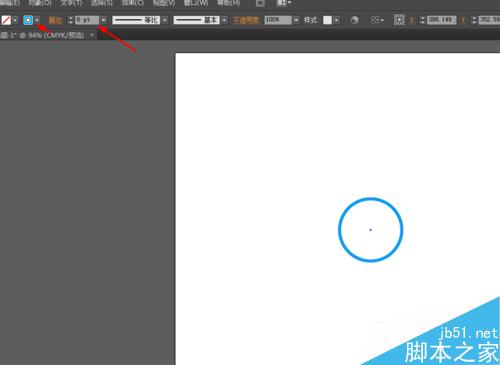Click the reference point grid icon
Screen dimensions: 500x365
(x=399, y=20)
